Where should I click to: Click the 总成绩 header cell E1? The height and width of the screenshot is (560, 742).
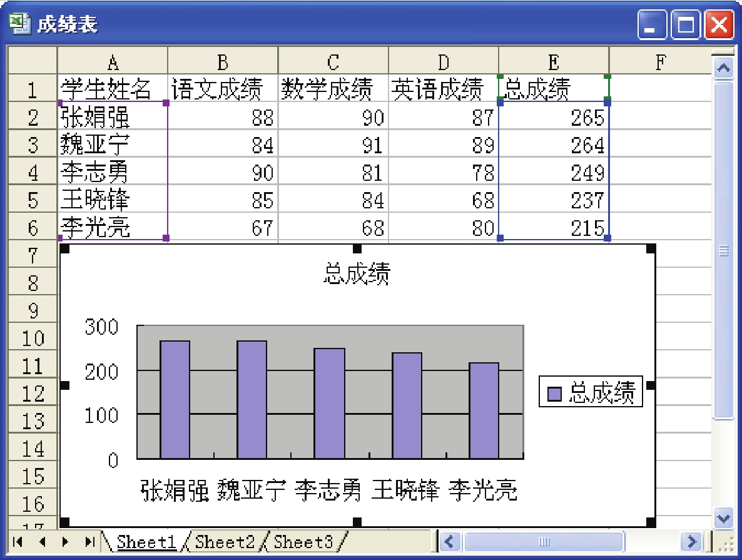pyautogui.click(x=554, y=88)
